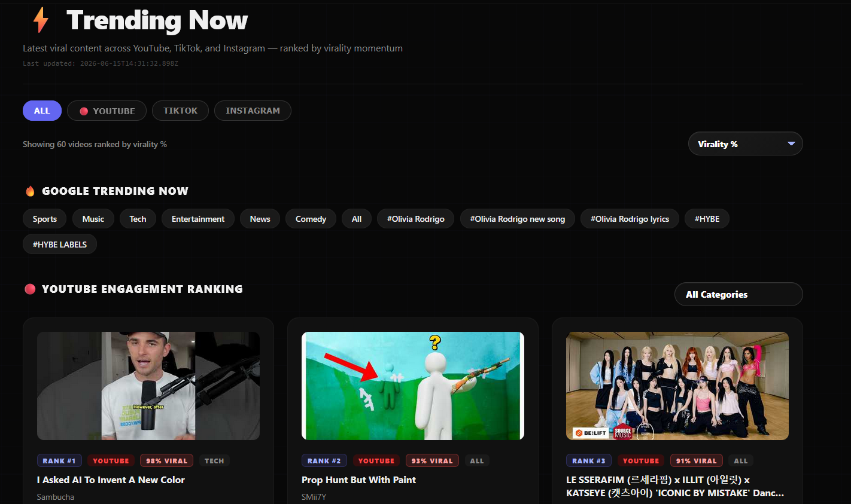851x504 pixels.
Task: Click the 98% VIRAL badge
Action: tap(167, 461)
